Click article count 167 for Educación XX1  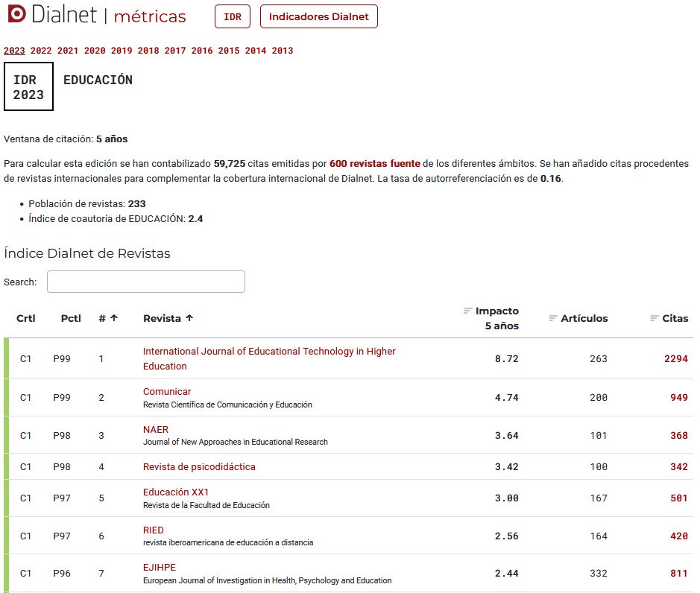(x=599, y=498)
